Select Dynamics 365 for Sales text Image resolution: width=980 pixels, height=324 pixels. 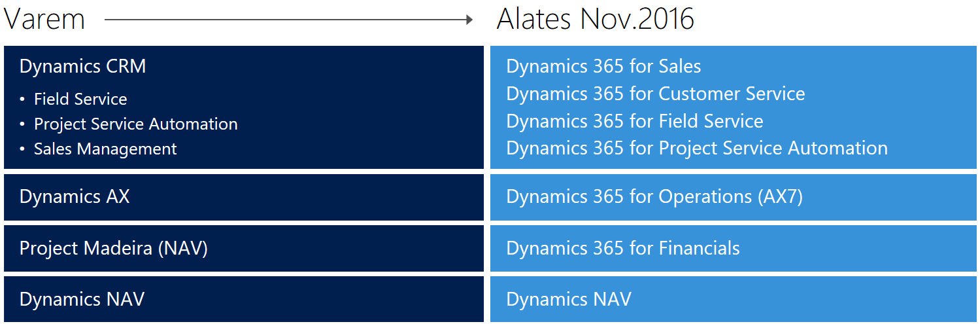click(x=603, y=66)
